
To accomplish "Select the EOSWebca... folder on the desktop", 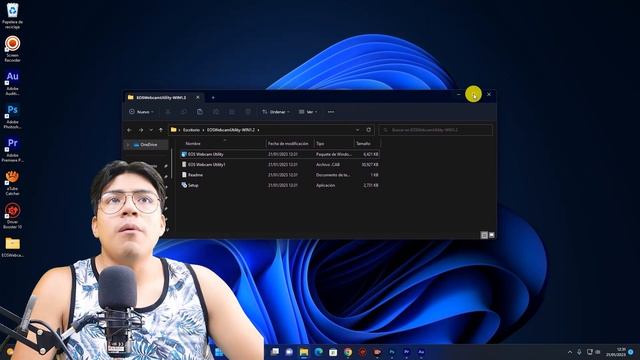I will pyautogui.click(x=13, y=247).
